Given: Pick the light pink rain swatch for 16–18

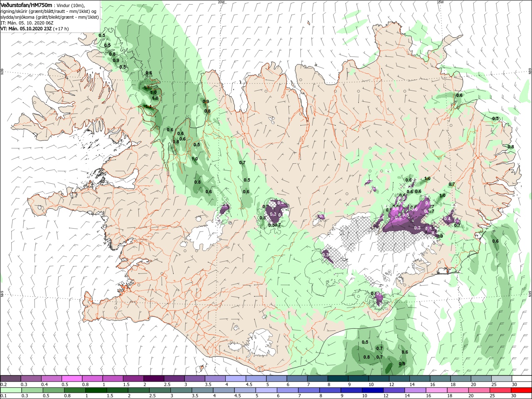Looking at the screenshot, I should tap(436, 390).
